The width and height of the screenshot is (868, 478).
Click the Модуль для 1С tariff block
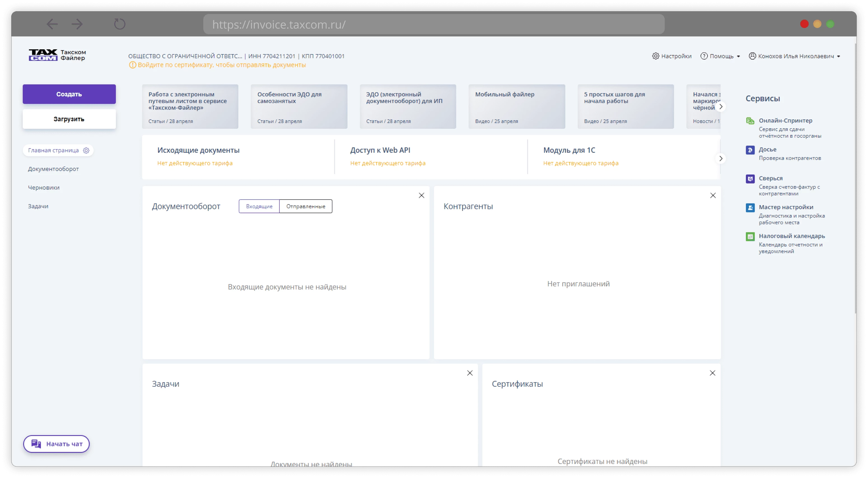624,157
